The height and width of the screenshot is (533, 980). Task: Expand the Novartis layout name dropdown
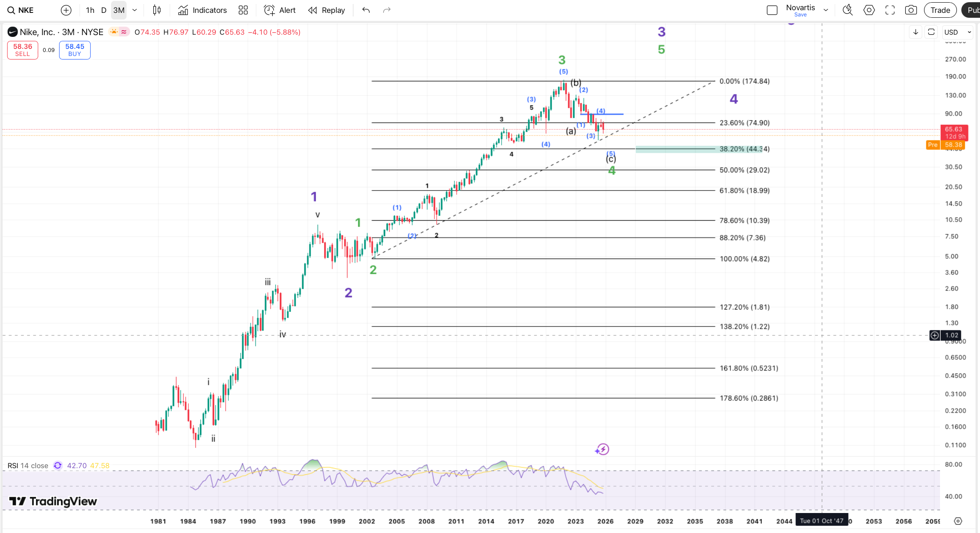(826, 10)
